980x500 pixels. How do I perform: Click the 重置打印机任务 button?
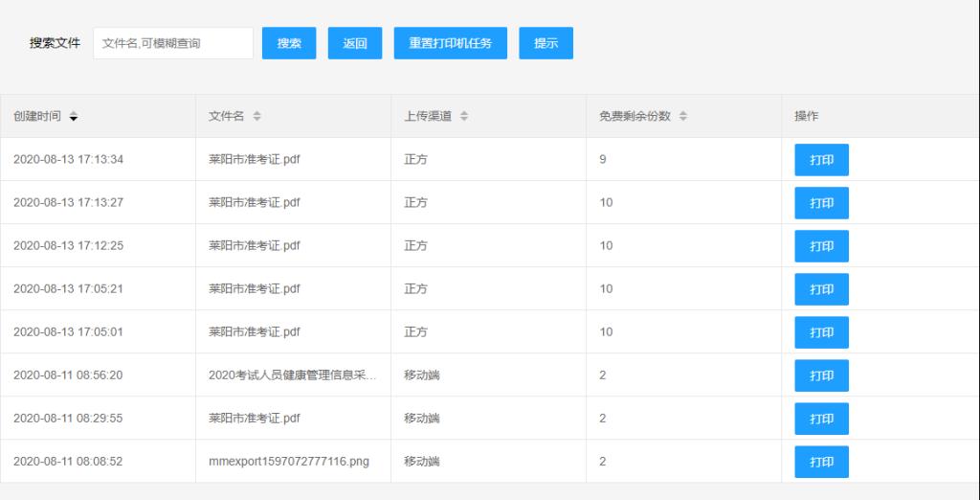(450, 43)
